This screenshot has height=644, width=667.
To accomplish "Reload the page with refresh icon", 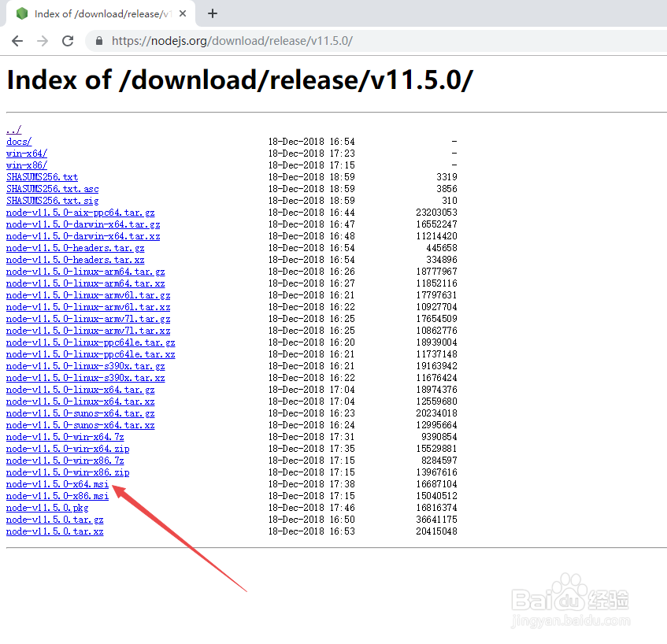I will coord(68,41).
